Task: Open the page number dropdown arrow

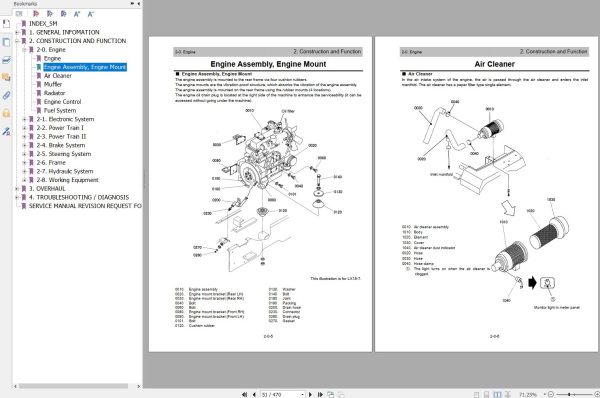Action: [x=302, y=394]
